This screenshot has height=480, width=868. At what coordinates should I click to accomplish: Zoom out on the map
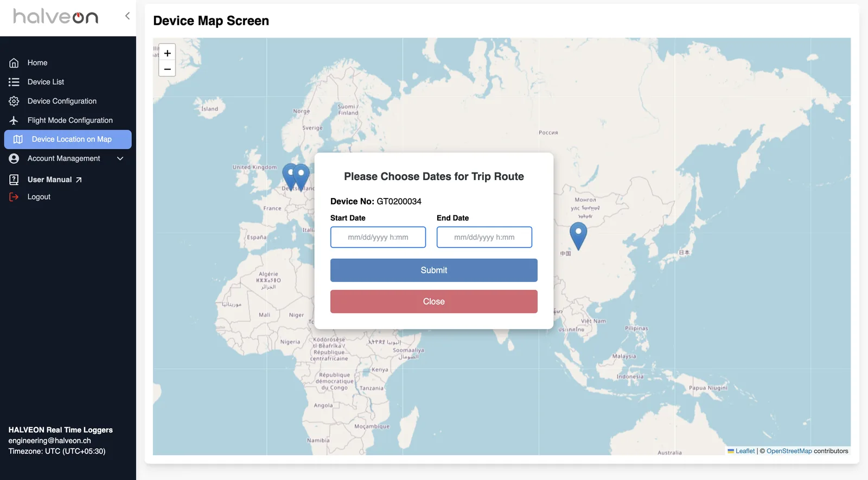167,69
